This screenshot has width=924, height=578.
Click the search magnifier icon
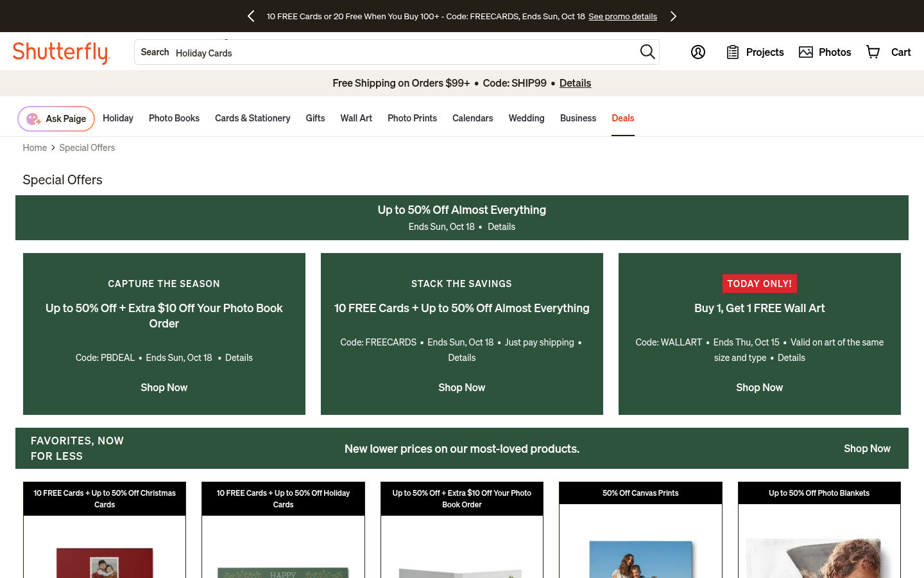pyautogui.click(x=647, y=52)
